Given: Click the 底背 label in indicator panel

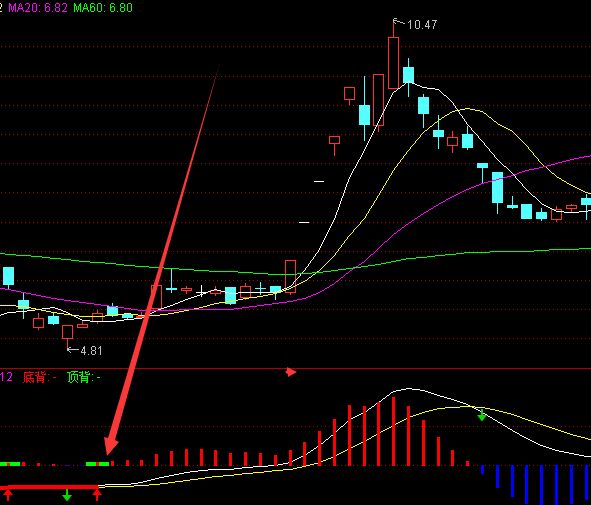Looking at the screenshot, I should [x=34, y=377].
